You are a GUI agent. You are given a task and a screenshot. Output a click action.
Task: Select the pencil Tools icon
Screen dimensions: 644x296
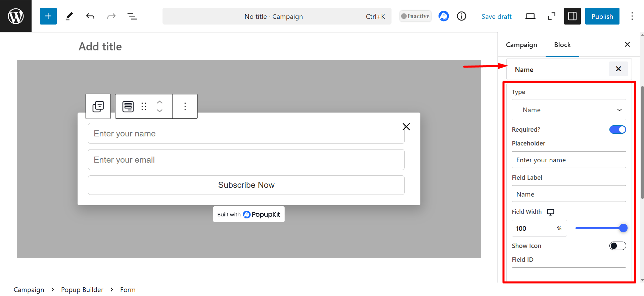(69, 16)
